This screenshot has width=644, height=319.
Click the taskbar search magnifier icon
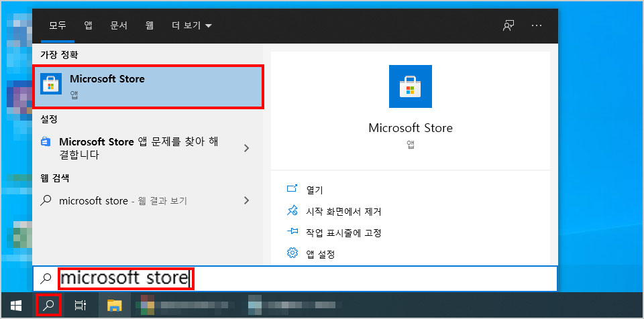click(x=48, y=305)
